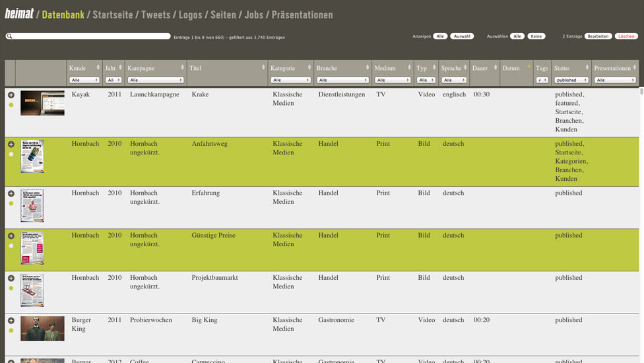Viewport: 644px width, 363px height.
Task: Sort by the Jahr column arrows
Action: coord(120,67)
